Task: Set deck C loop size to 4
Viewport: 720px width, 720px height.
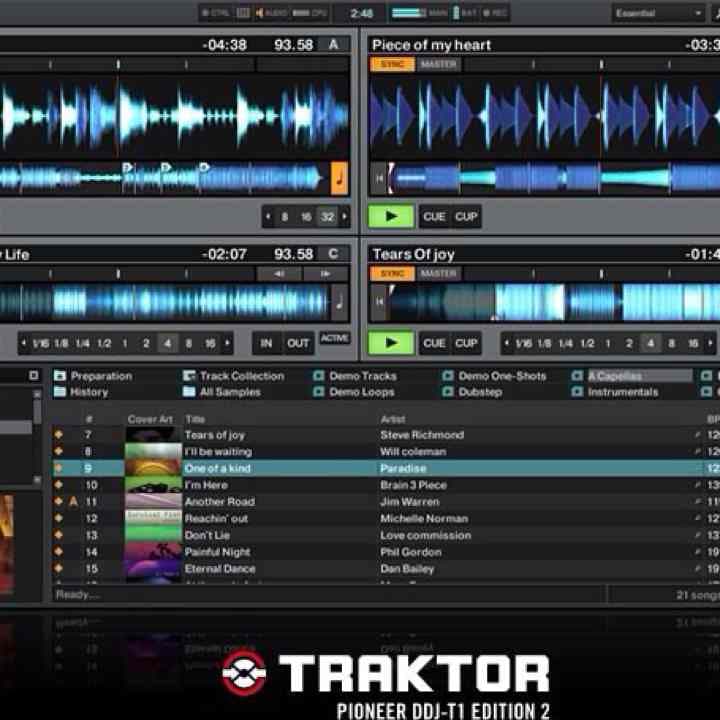Action: tap(167, 343)
